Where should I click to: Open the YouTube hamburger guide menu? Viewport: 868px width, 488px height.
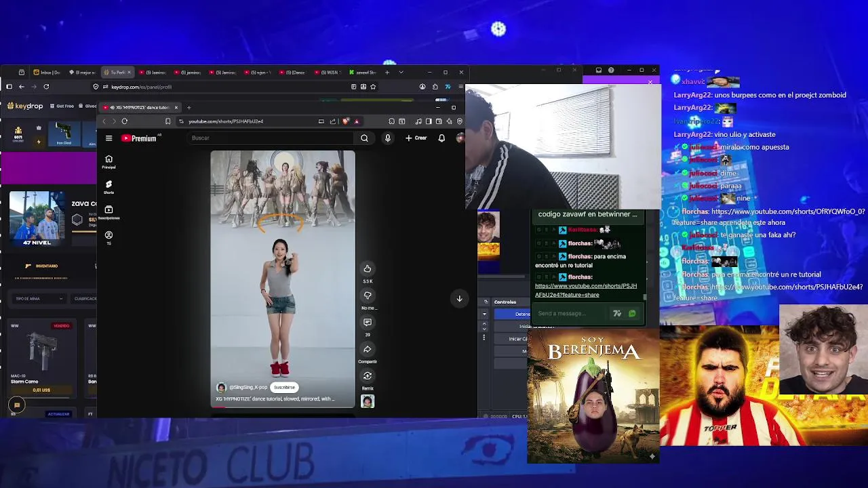(108, 138)
